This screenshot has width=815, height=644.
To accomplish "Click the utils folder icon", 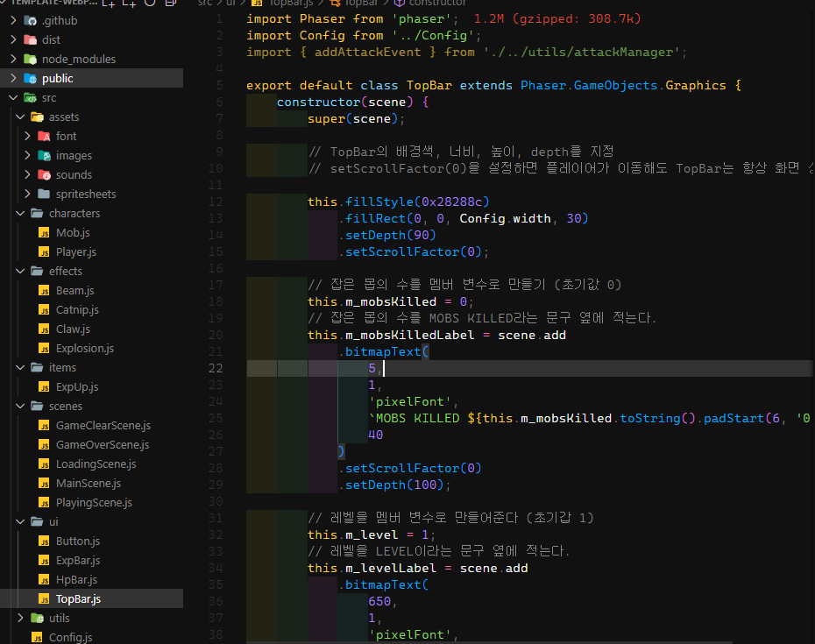I will [37, 618].
